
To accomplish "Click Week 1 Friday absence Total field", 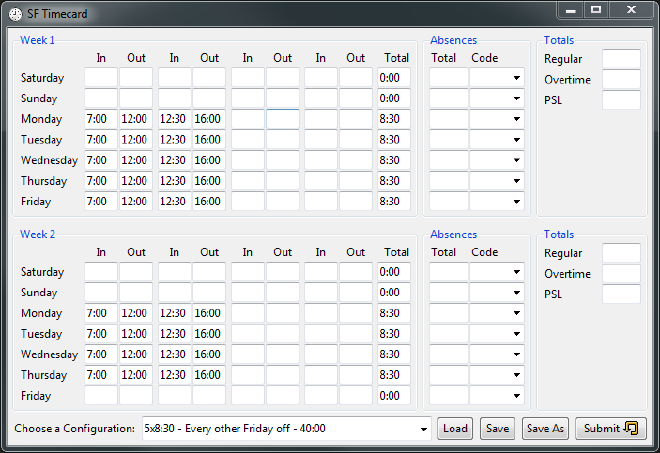I will [449, 201].
